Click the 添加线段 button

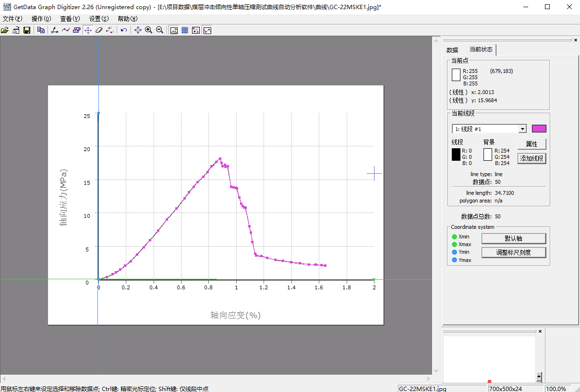point(532,158)
